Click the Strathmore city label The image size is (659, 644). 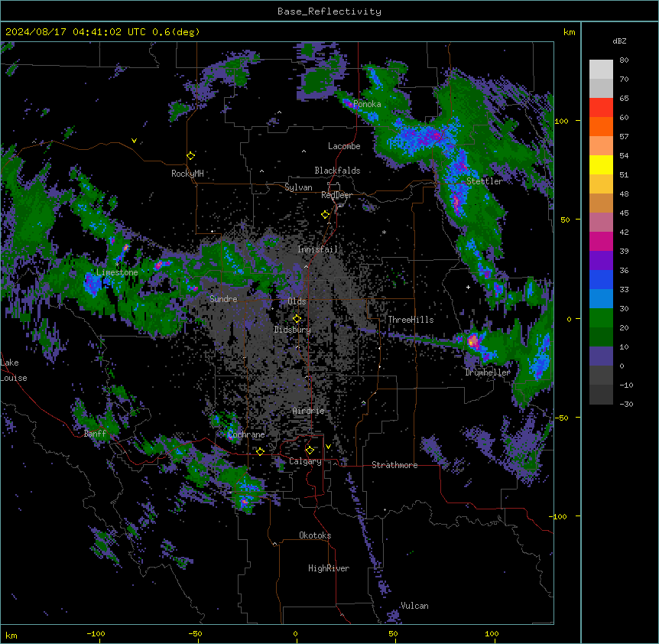394,464
